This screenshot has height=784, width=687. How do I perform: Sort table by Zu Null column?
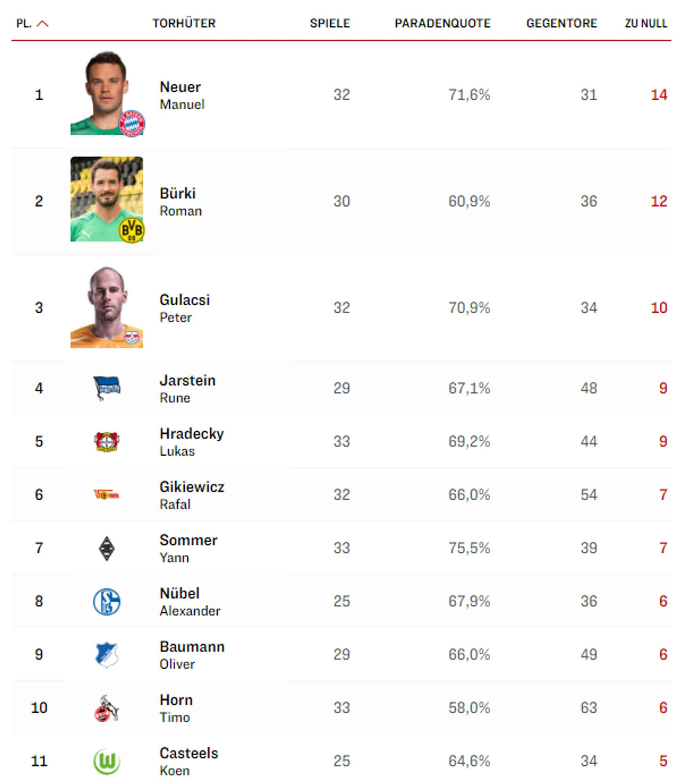[646, 23]
